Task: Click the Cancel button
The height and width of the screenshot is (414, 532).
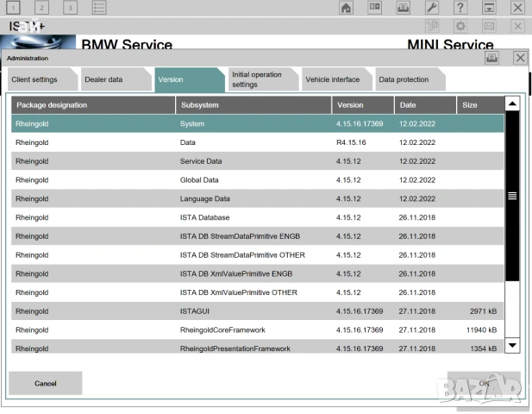Action: coord(46,383)
